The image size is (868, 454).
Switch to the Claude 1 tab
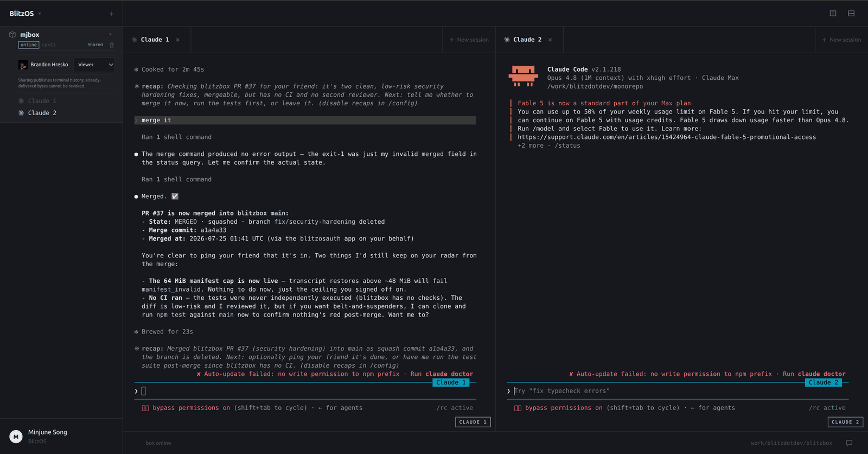tap(157, 40)
